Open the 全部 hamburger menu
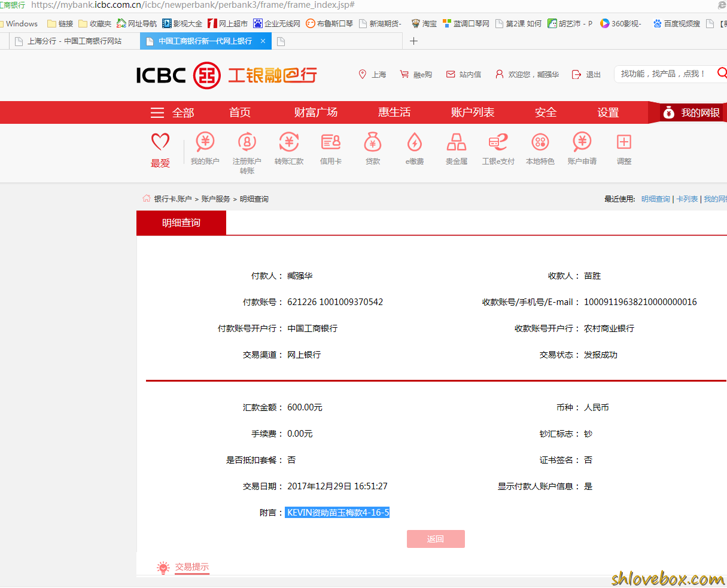Screen dimensions: 727x588 click(172, 112)
